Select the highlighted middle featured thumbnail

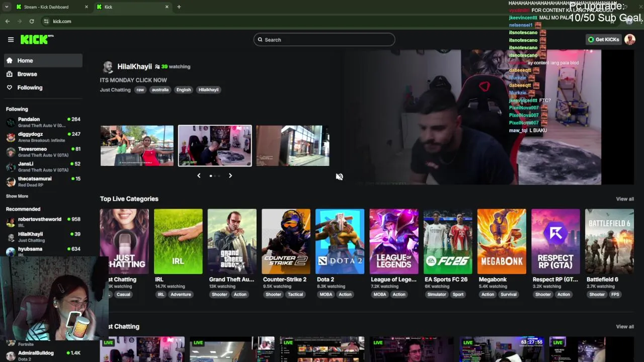click(x=215, y=146)
